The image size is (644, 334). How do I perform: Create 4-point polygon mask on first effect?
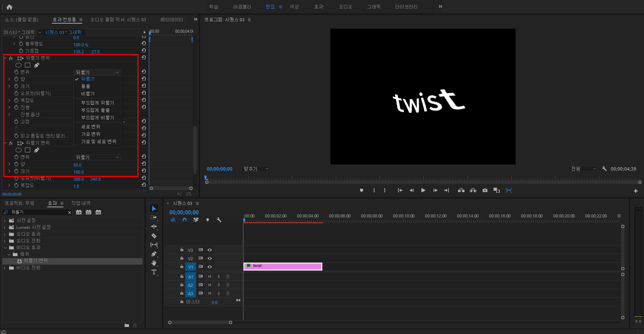click(28, 65)
